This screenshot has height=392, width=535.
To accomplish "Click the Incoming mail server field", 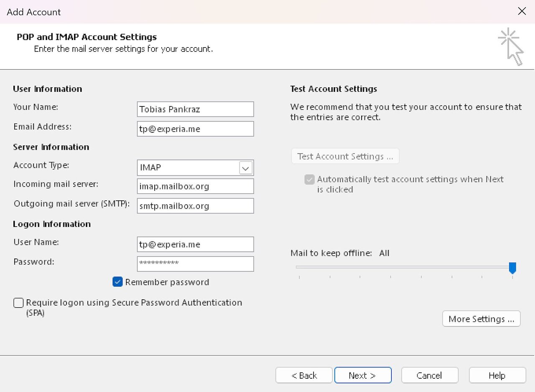I will pos(195,186).
